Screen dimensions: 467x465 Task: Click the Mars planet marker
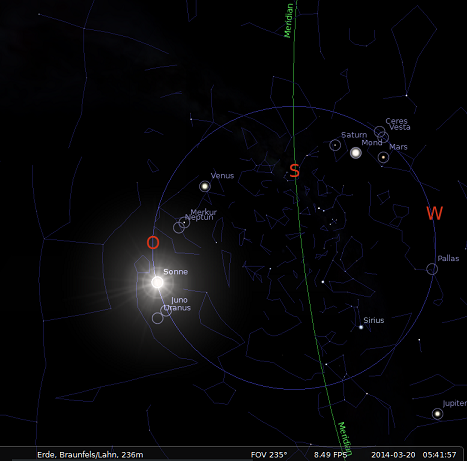point(383,157)
